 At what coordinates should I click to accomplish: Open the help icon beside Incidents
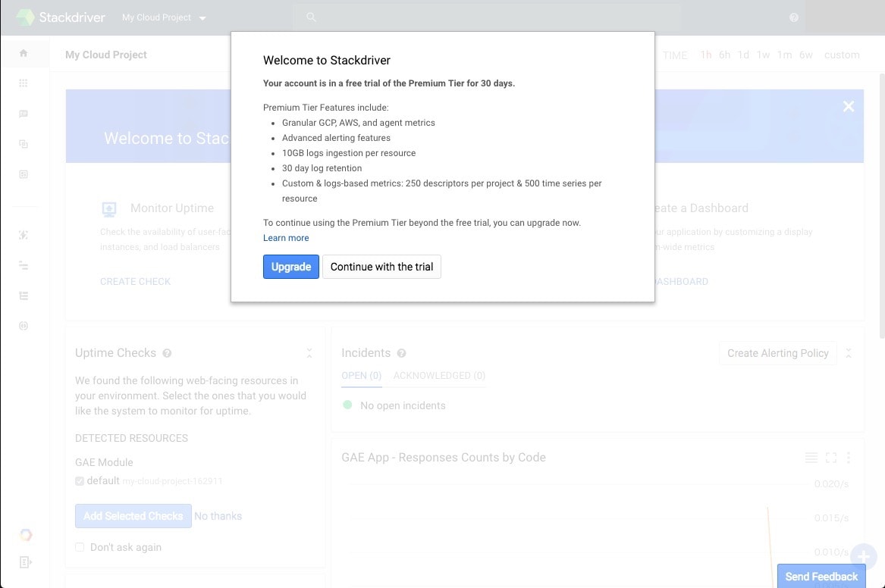401,353
